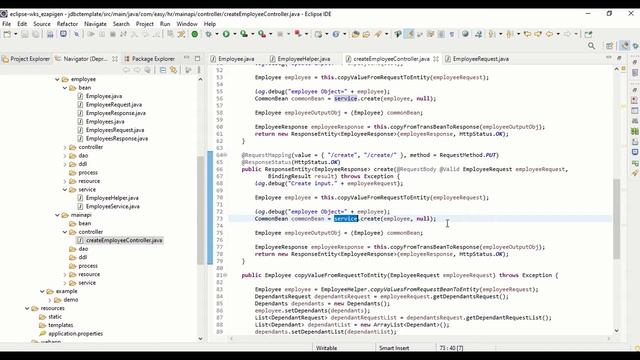Expand the dao folder under employee

(65, 156)
